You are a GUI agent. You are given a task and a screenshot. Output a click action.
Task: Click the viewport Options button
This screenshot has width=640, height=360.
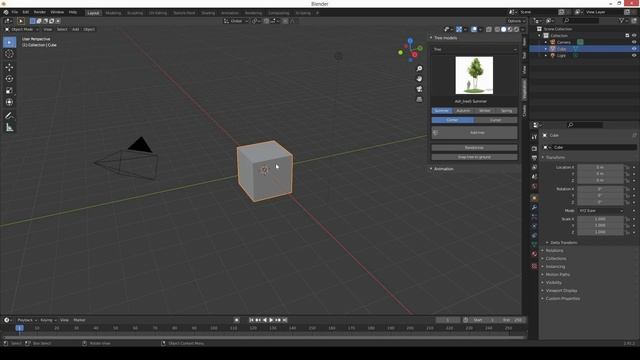pyautogui.click(x=516, y=21)
